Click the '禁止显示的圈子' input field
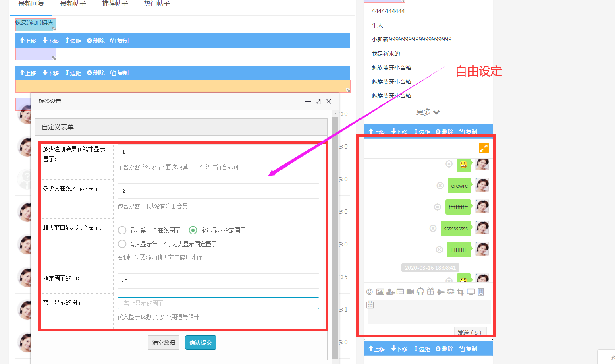Screen dimensions: 615x364 click(x=218, y=303)
